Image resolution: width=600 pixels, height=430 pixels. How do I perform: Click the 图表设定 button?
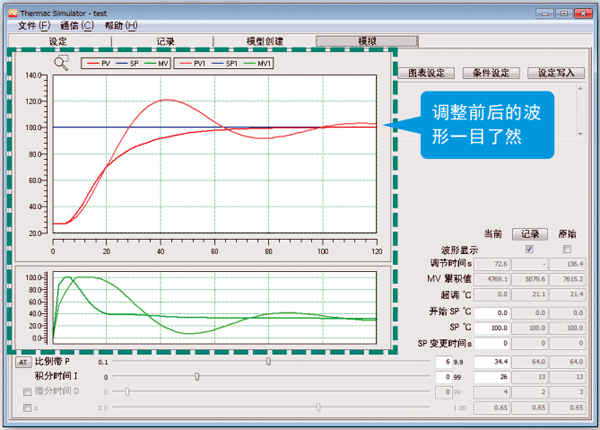pos(426,73)
